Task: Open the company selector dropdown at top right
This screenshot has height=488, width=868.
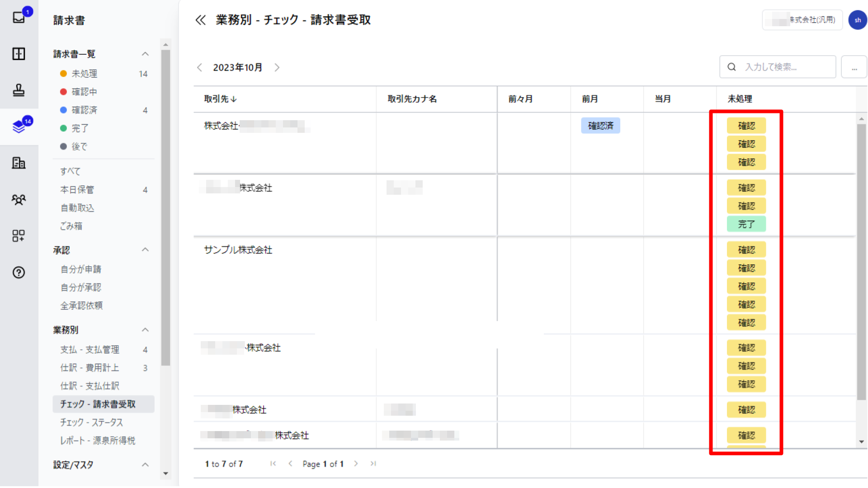Action: [x=802, y=20]
